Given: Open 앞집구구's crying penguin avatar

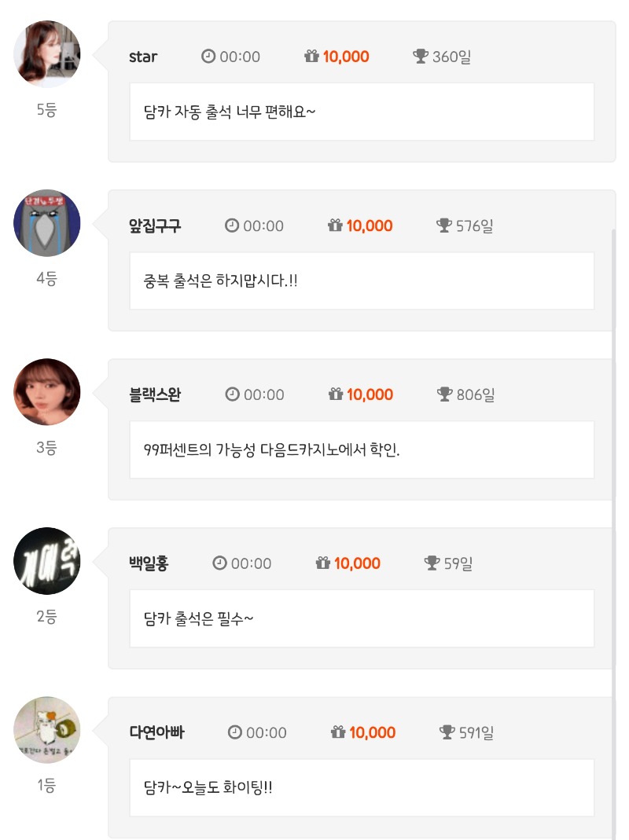Looking at the screenshot, I should click(x=47, y=222).
